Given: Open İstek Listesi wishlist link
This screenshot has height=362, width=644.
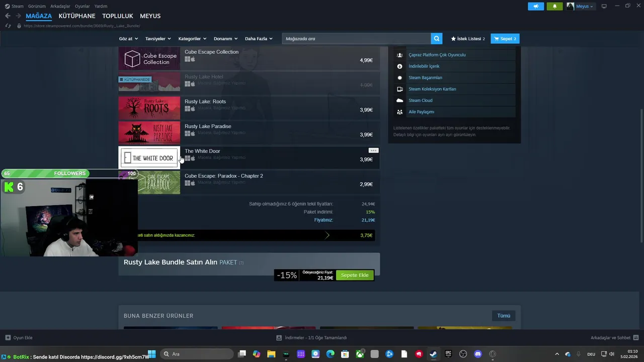Looking at the screenshot, I should click(x=468, y=39).
